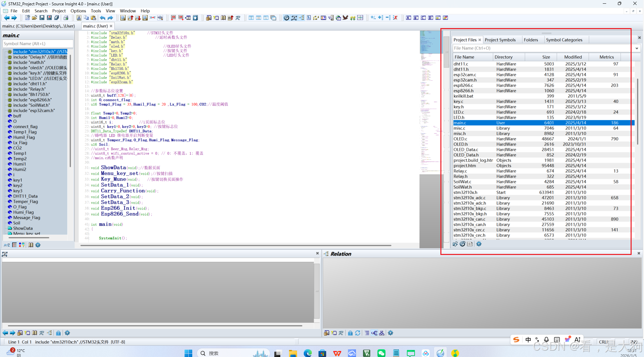
Task: Open the Project menu
Action: pos(59,11)
